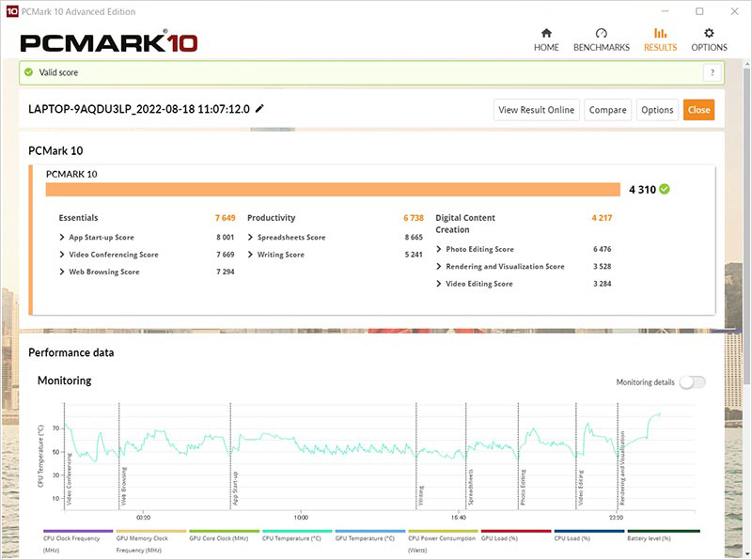The width and height of the screenshot is (752, 560).
Task: Click the Compare button
Action: click(607, 110)
